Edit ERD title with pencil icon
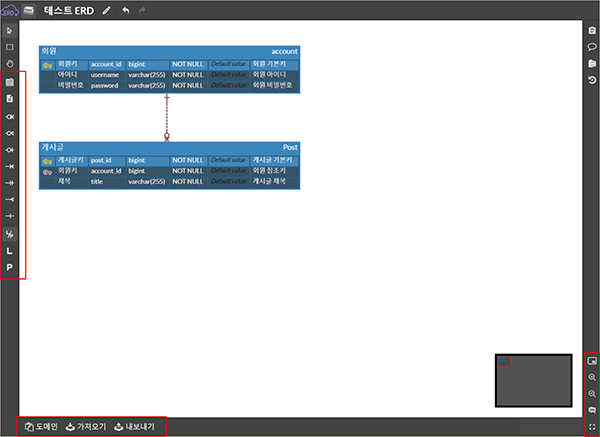The image size is (600, 437). click(106, 10)
